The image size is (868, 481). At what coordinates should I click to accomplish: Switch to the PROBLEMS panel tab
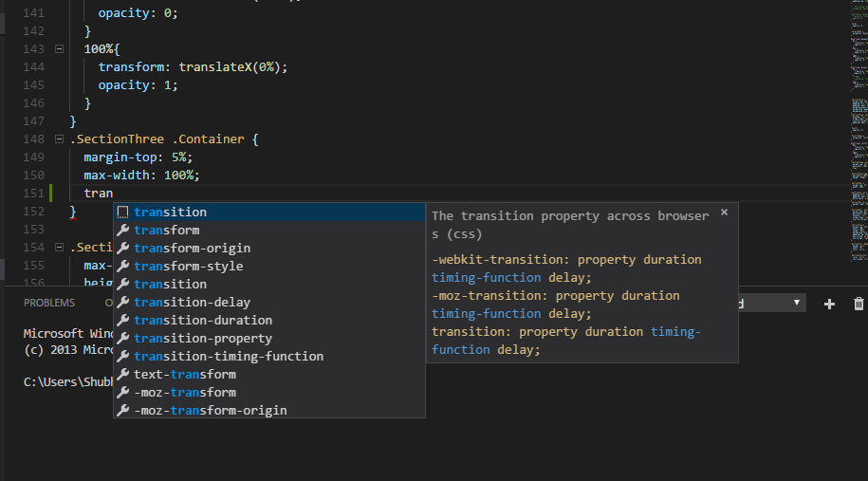[49, 303]
